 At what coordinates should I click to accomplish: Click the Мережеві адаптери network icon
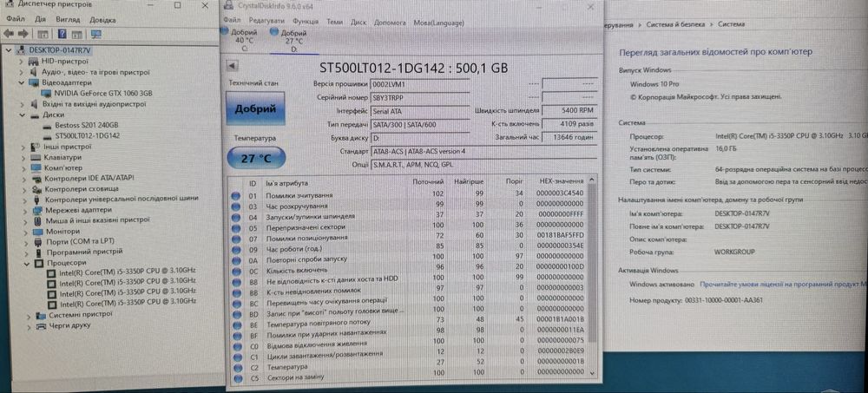[x=37, y=210]
